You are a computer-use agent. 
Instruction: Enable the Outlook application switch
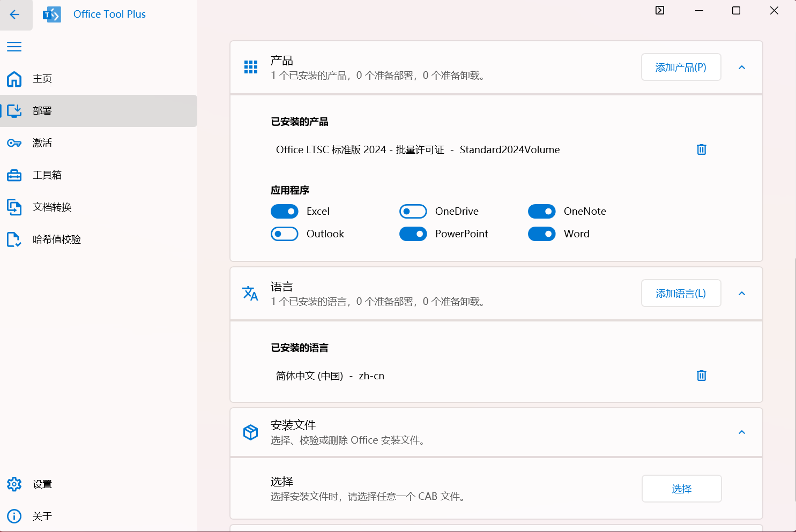(285, 234)
